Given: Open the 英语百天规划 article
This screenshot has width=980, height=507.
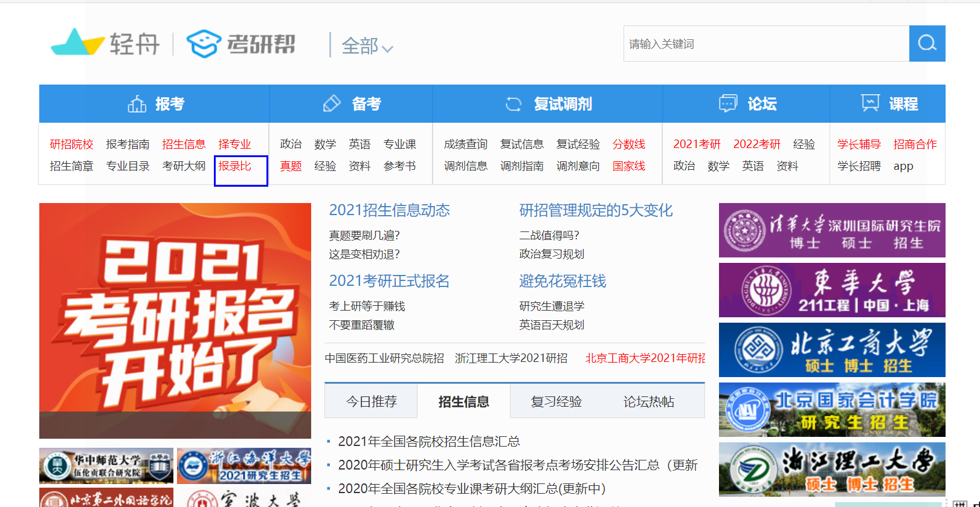Looking at the screenshot, I should tap(552, 325).
